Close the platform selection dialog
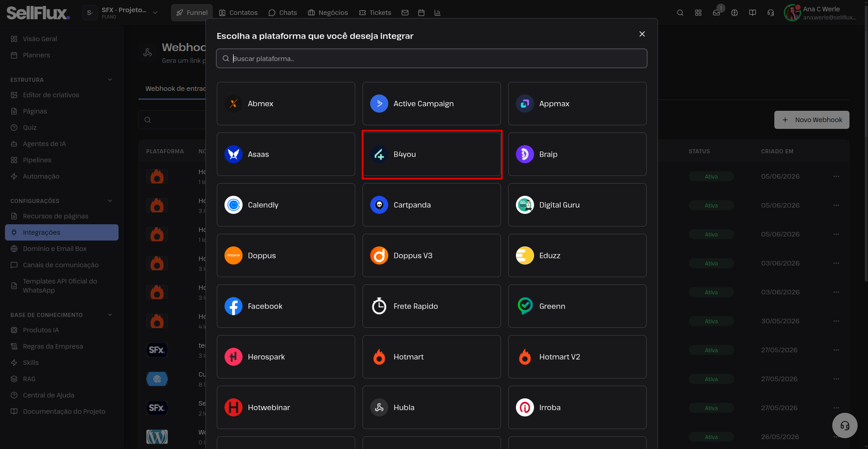 pos(642,34)
